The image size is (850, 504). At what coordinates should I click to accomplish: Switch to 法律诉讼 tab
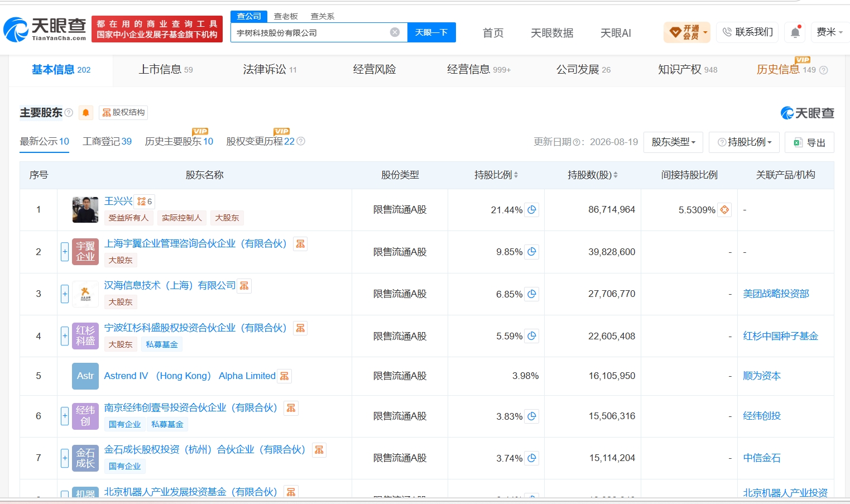(x=270, y=70)
